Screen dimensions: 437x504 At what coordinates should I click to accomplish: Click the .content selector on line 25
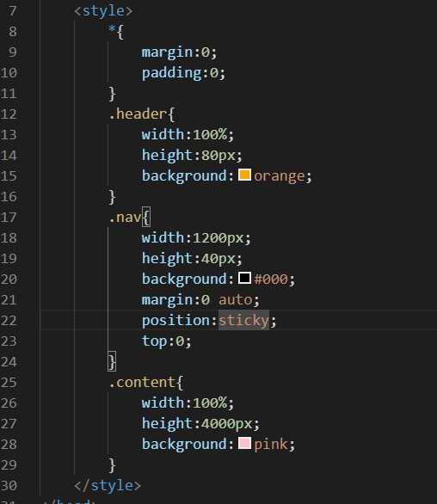[142, 382]
